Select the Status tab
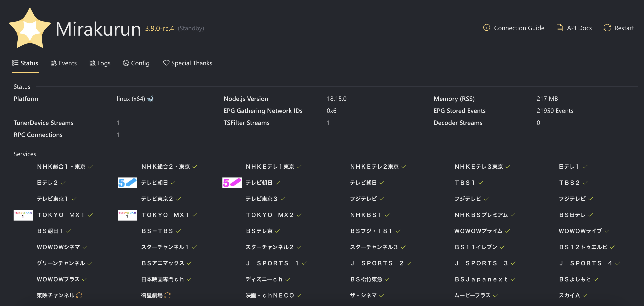 point(25,63)
